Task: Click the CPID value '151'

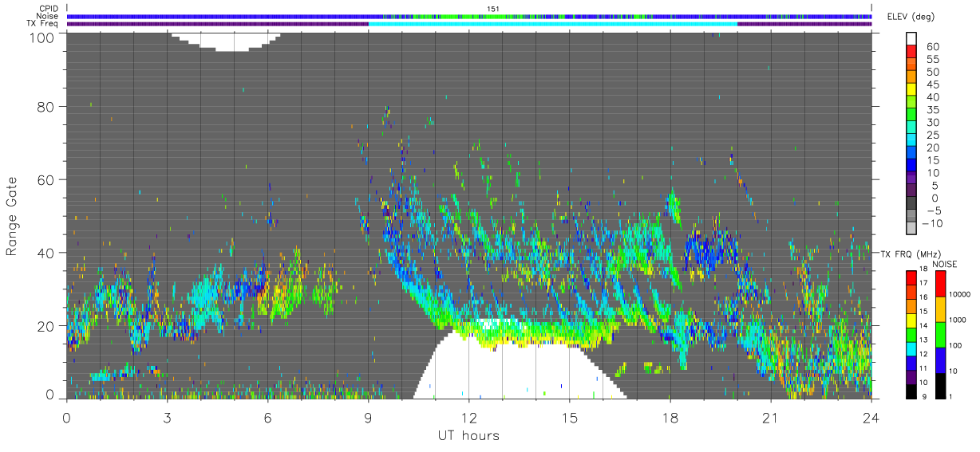Action: (x=492, y=9)
